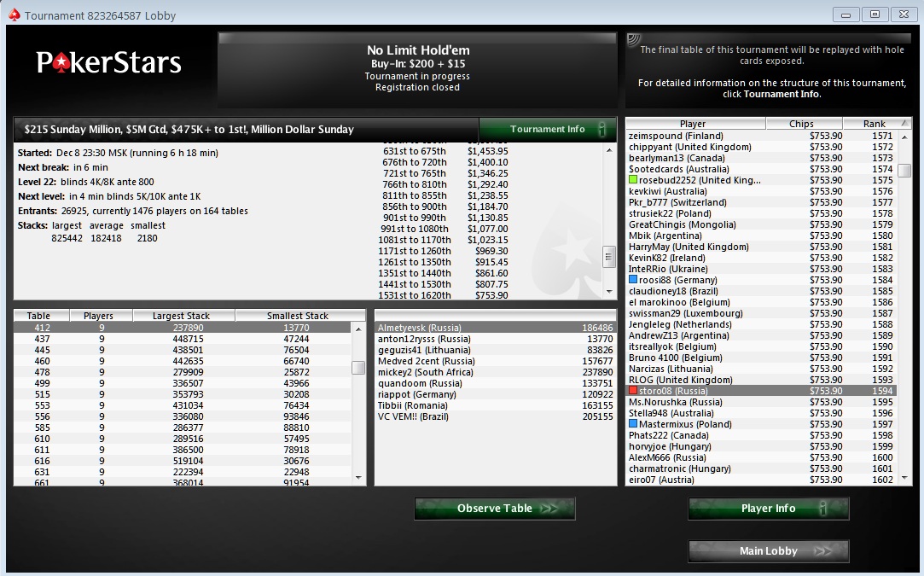924x576 pixels.
Task: Click the green tag beside rosebud2252
Action: point(633,180)
